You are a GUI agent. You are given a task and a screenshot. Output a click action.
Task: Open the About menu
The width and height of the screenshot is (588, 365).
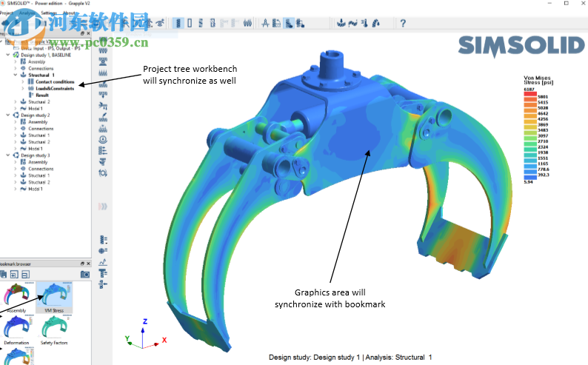point(69,13)
